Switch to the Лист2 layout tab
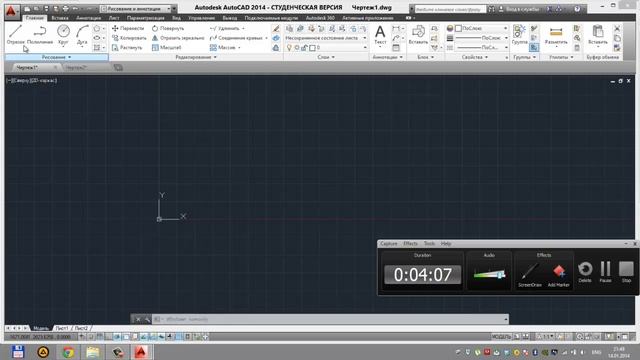This screenshot has height=360, width=640. tap(81, 328)
